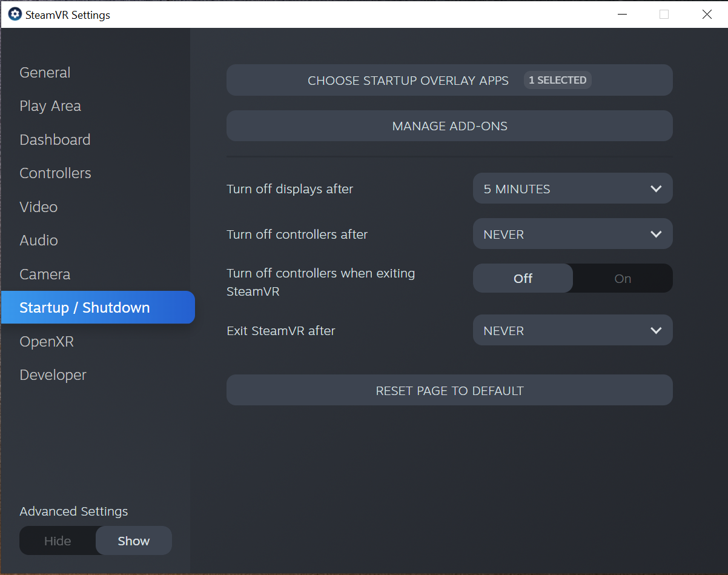Switch to Play Area settings
The image size is (728, 575).
pos(50,106)
